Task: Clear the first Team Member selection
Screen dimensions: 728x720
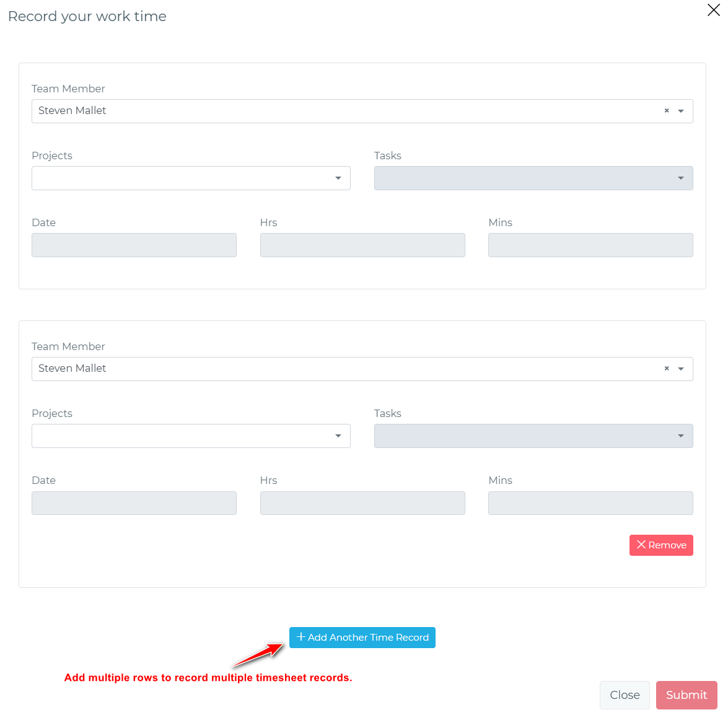Action: (x=667, y=111)
